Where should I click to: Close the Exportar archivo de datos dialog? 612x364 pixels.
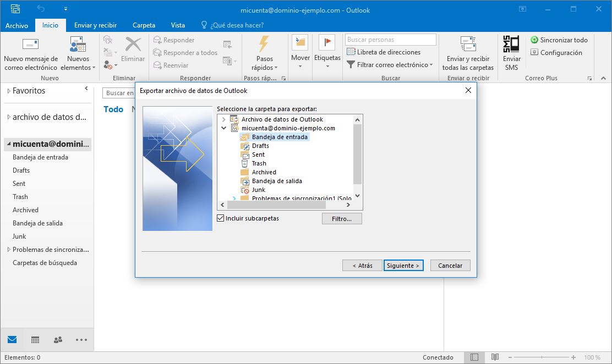[x=468, y=90]
